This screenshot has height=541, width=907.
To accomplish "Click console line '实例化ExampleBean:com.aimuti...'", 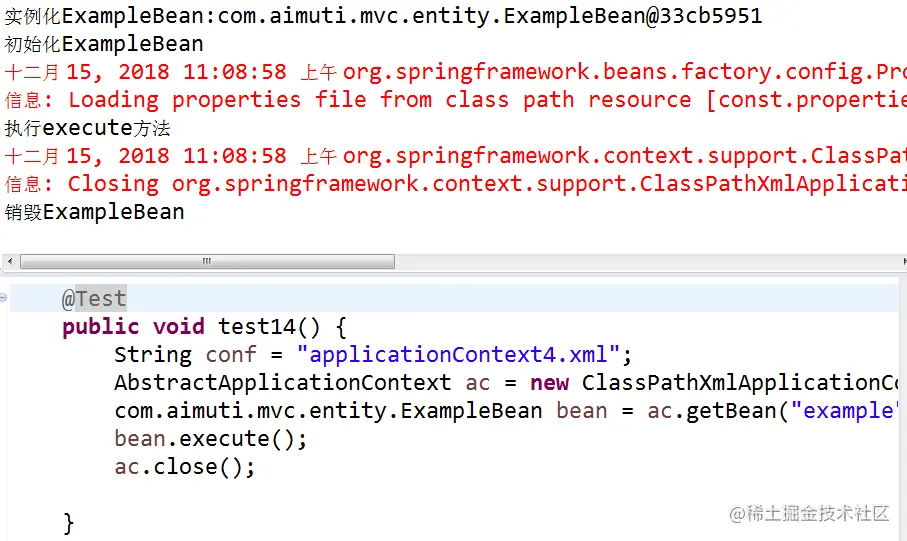I will coord(384,16).
